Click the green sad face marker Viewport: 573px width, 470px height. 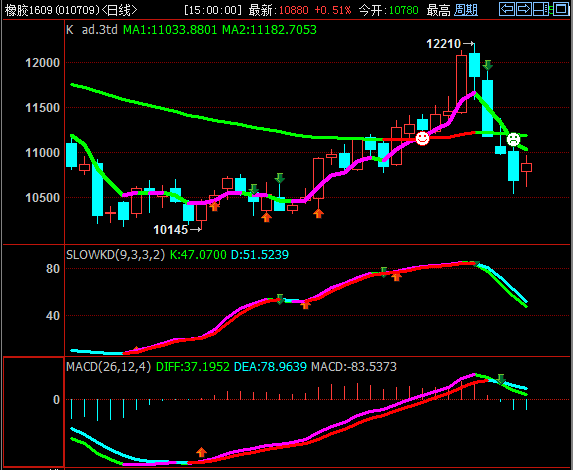click(513, 139)
